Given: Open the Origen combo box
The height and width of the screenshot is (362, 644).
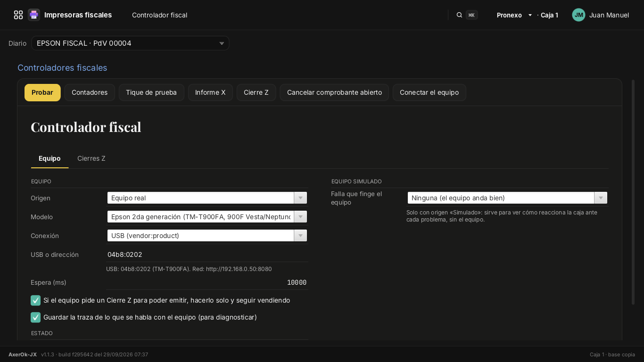Looking at the screenshot, I should [207, 198].
